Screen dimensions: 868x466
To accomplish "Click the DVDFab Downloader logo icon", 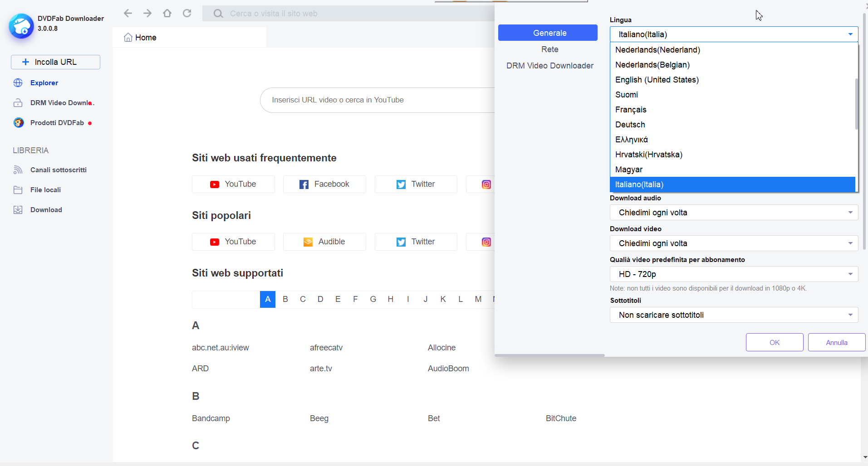I will click(21, 26).
